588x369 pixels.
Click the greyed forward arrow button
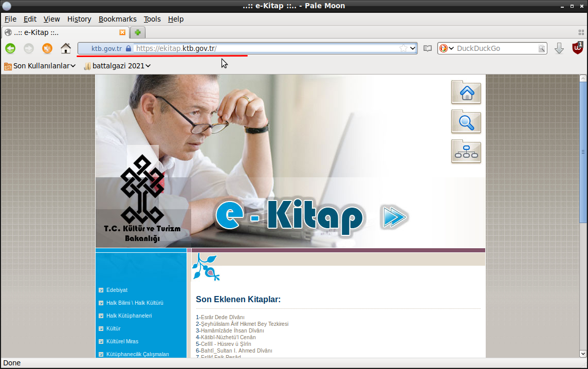(29, 48)
